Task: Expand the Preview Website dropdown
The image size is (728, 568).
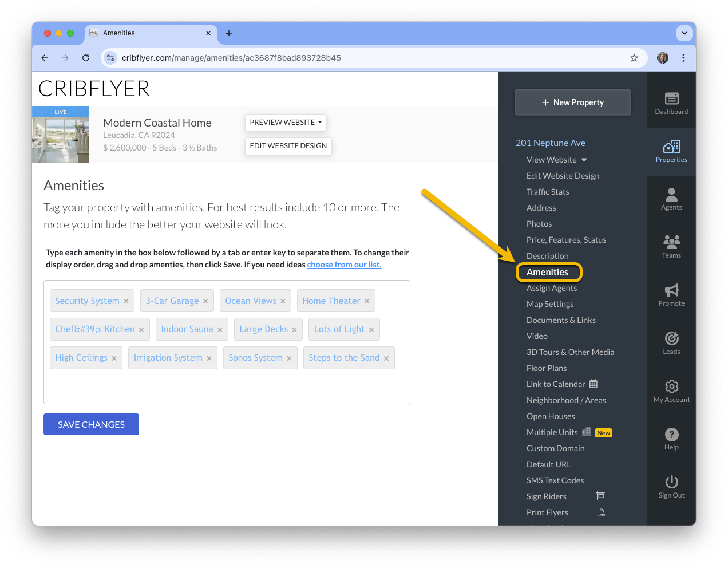Action: pyautogui.click(x=286, y=123)
